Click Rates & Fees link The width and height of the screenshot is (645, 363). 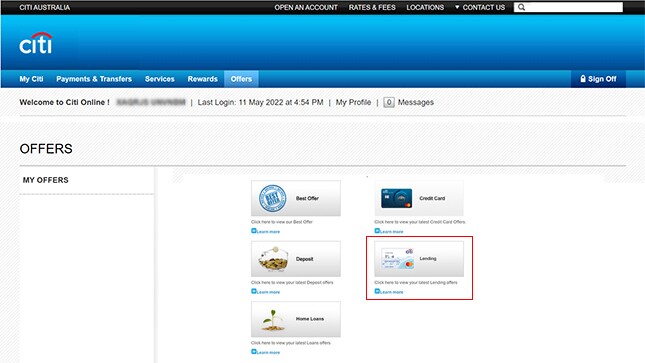(x=372, y=7)
